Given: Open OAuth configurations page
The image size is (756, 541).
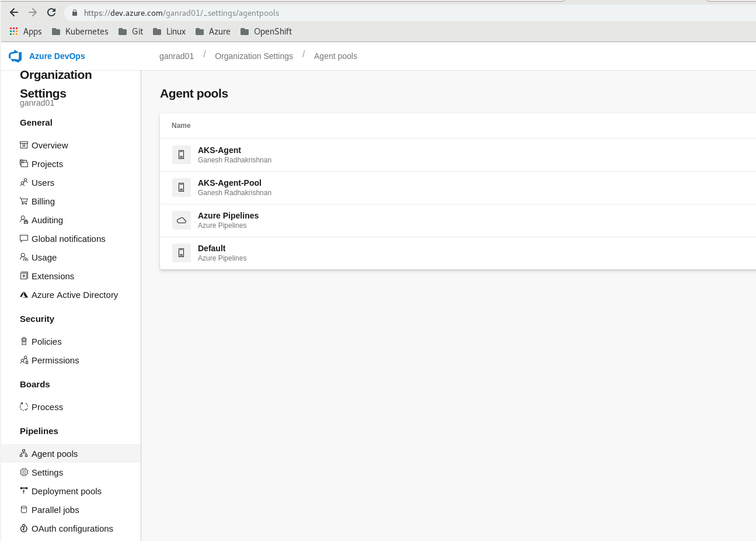Looking at the screenshot, I should [72, 529].
